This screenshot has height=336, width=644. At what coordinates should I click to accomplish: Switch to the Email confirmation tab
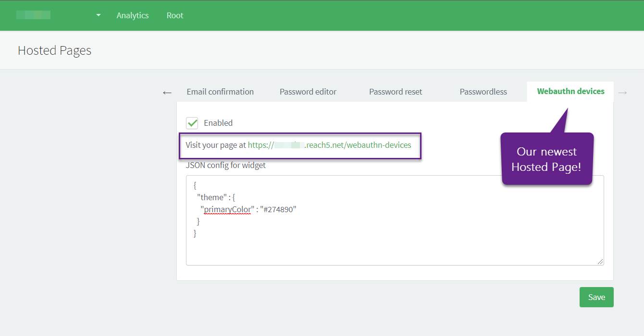220,92
